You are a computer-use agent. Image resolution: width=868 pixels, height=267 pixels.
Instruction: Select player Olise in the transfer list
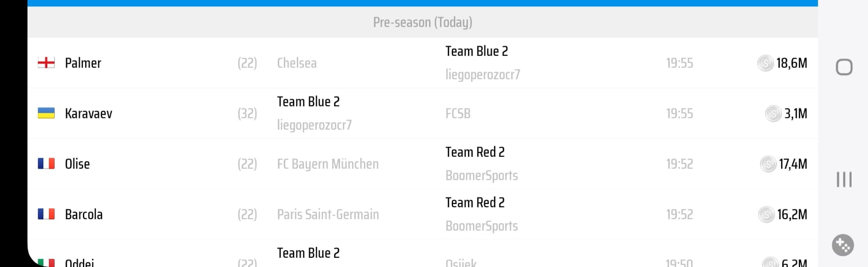pos(78,164)
